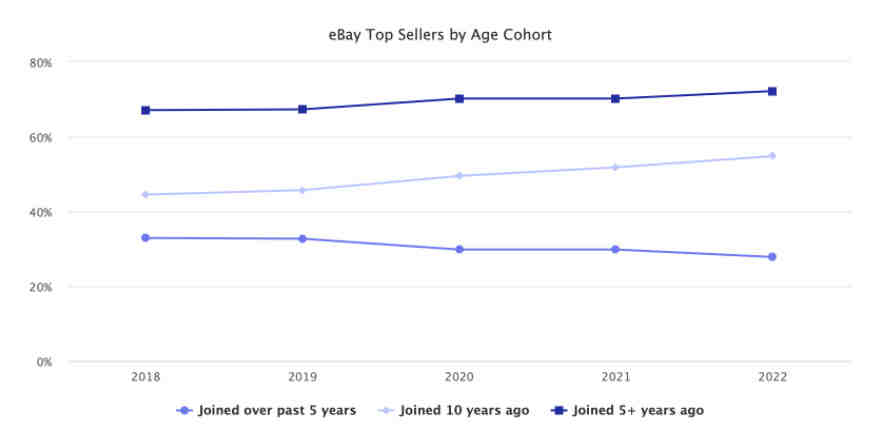Click the 2018 circle on the bottom line
The width and height of the screenshot is (870, 434).
pos(146,238)
